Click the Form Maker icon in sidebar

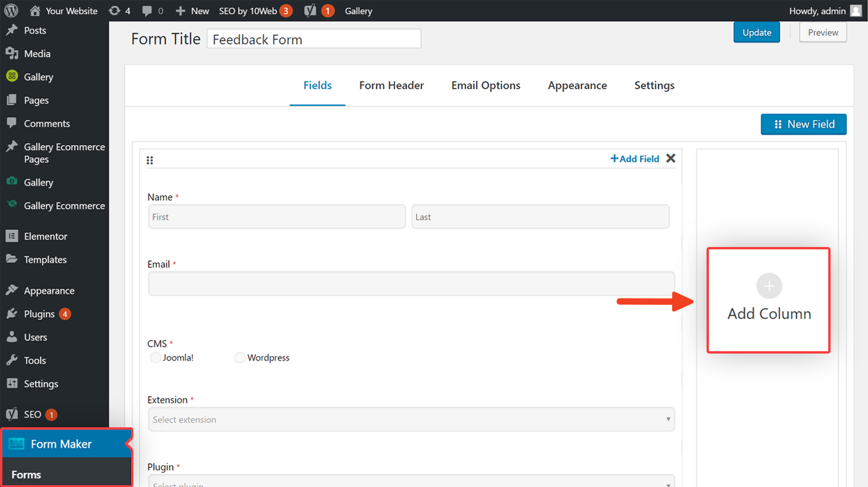[x=16, y=444]
